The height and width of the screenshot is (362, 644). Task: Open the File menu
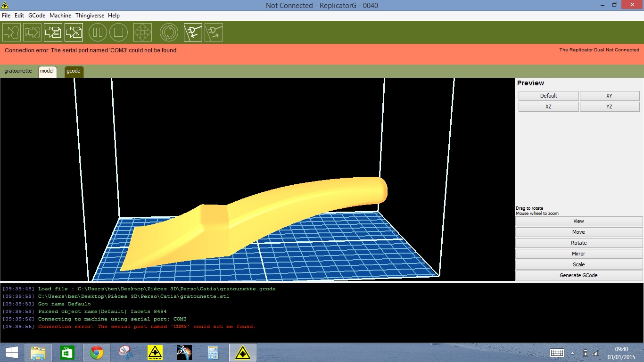(x=6, y=16)
